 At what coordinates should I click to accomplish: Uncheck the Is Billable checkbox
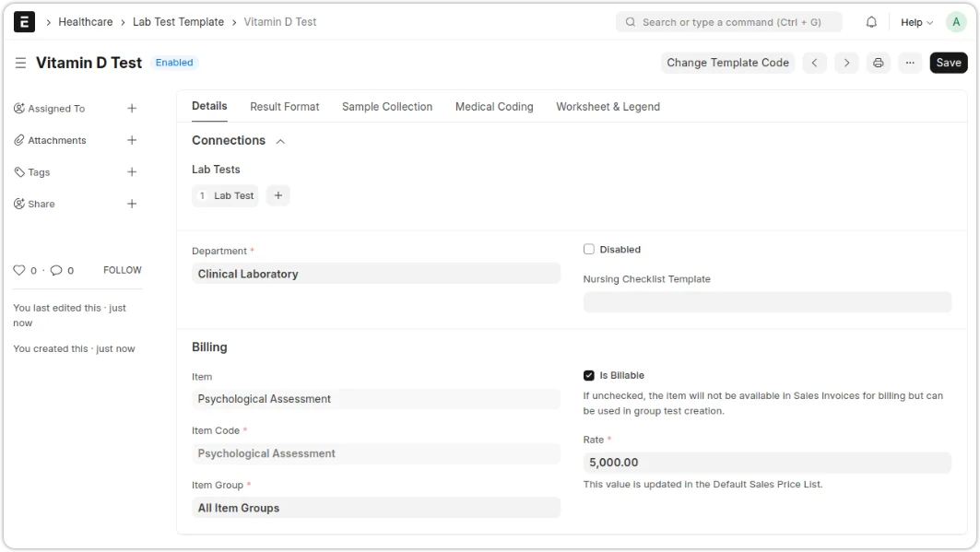point(589,375)
